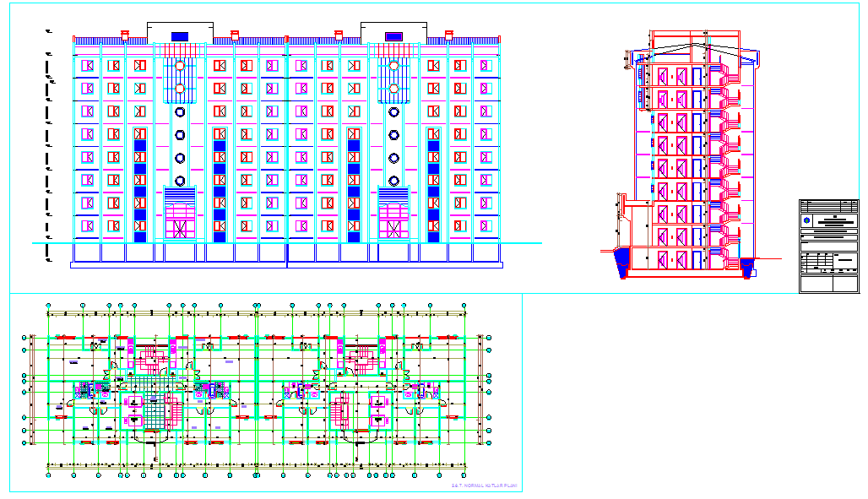Select a magenta window symbol on the front elevation

88,65
